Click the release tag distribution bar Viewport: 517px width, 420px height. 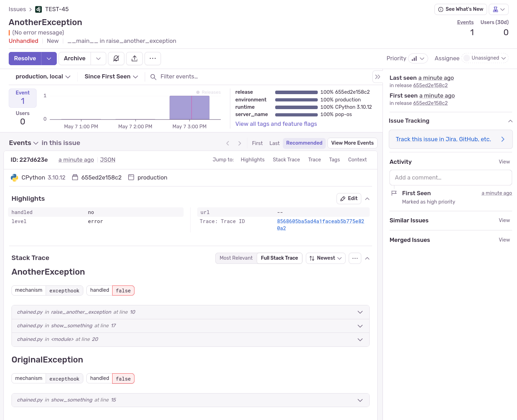[296, 92]
